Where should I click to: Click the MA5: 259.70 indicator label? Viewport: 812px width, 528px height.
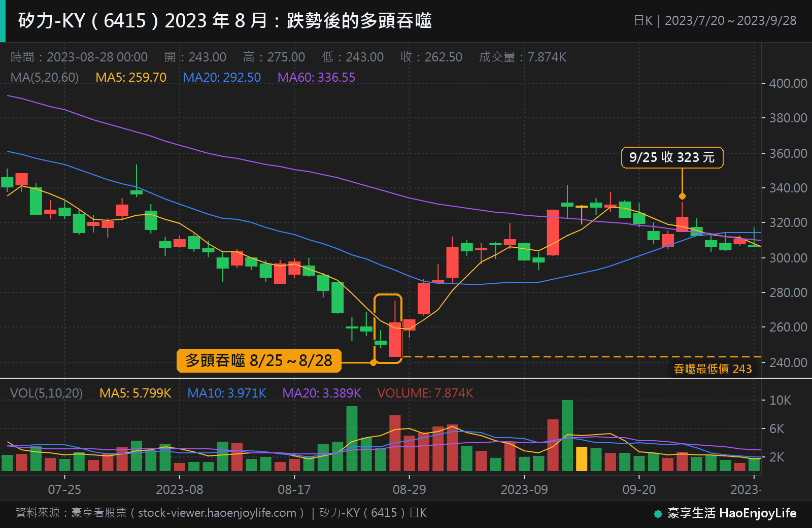click(131, 77)
